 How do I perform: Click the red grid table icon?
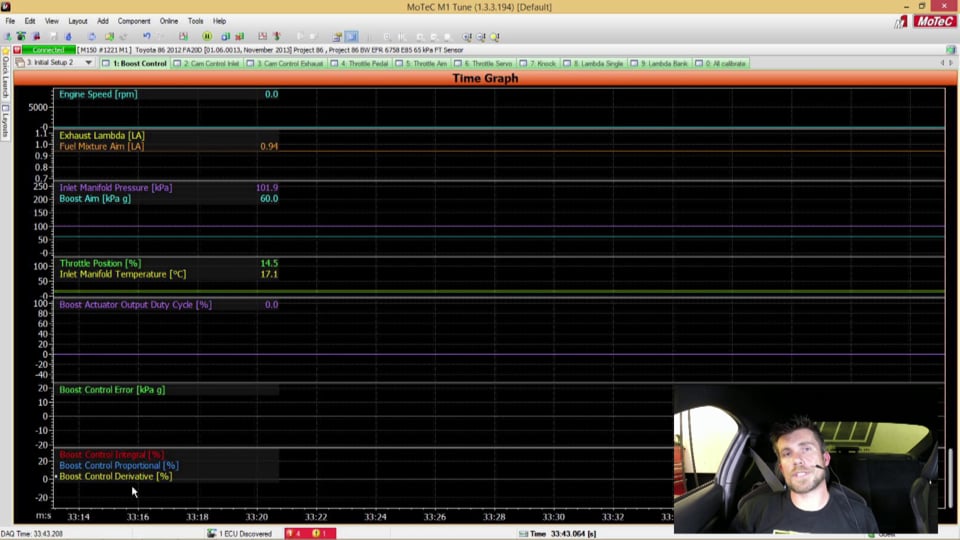263,37
